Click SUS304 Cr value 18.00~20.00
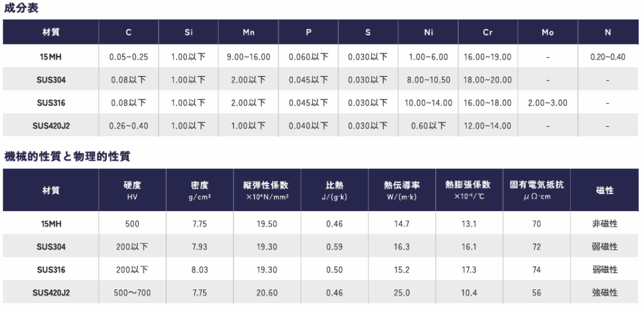The width and height of the screenshot is (644, 309). (x=487, y=80)
